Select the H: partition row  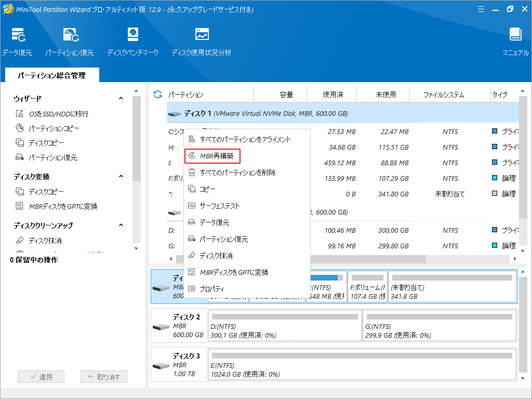[x=343, y=148]
